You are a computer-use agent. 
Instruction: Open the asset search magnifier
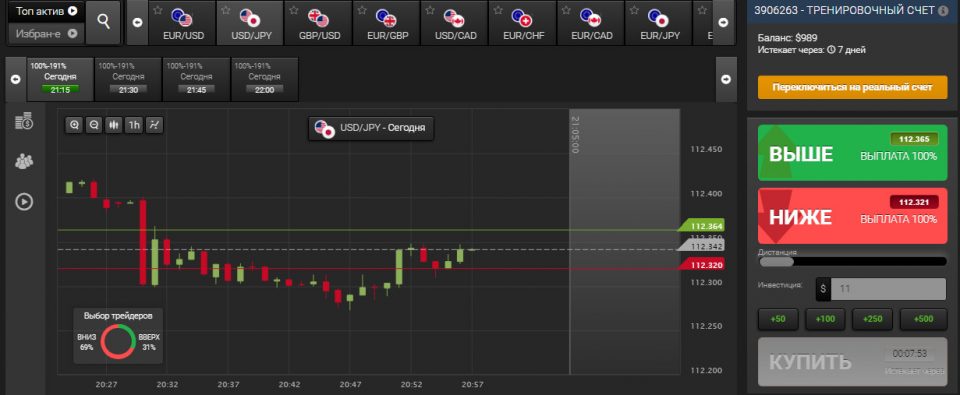click(103, 23)
